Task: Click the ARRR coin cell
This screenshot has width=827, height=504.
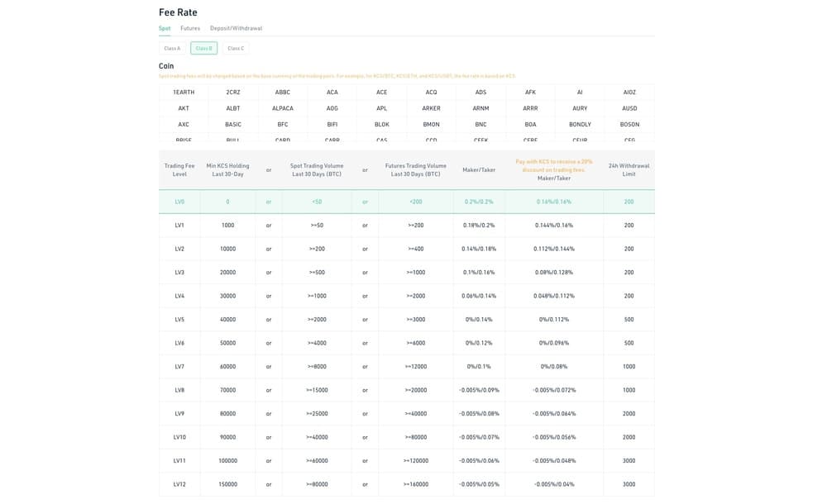Action: 531,108
